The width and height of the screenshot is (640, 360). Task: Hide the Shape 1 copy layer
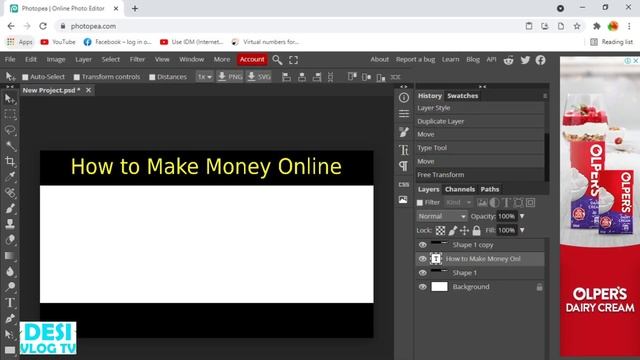tap(422, 245)
